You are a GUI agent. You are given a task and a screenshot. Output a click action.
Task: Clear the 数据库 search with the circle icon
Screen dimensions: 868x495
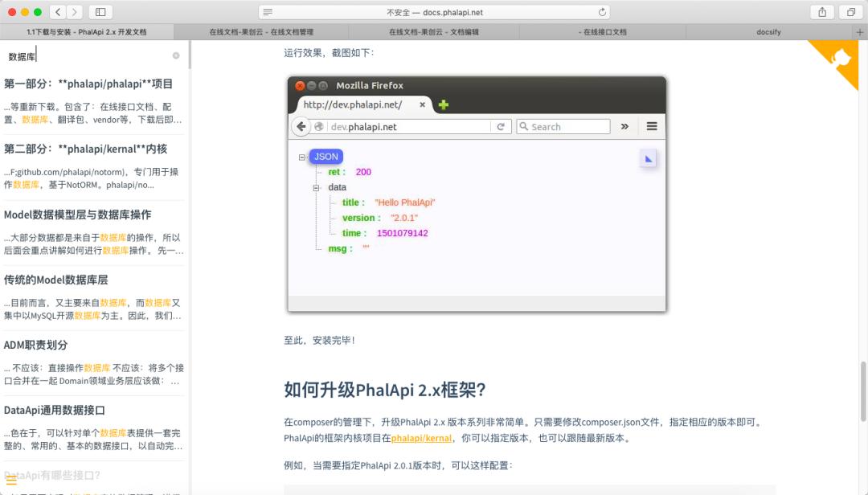175,56
